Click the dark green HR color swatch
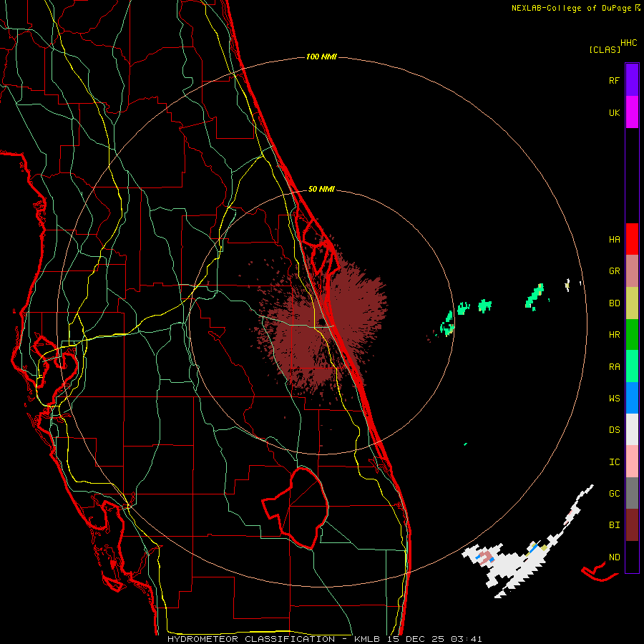The width and height of the screenshot is (644, 644). pyautogui.click(x=632, y=335)
